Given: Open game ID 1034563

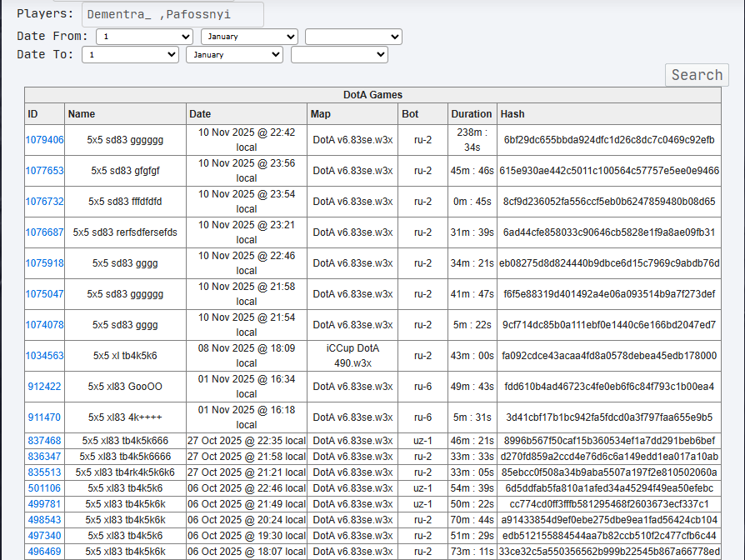Looking at the screenshot, I should 45,356.
